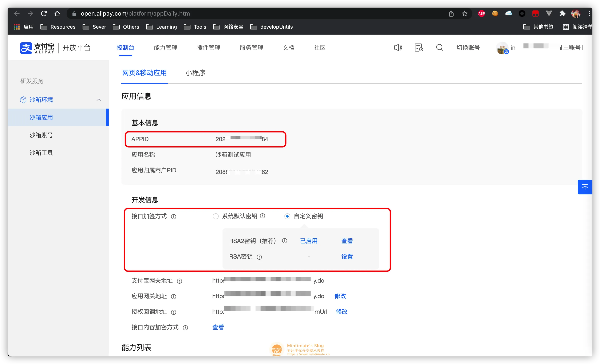Select 沙箱应用 in the sidebar
The width and height of the screenshot is (600, 364).
(x=58, y=117)
